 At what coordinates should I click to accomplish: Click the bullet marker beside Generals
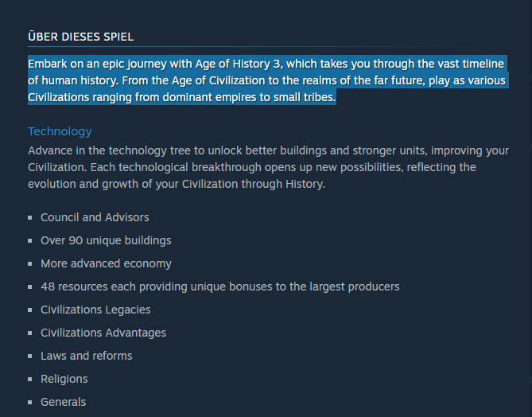tap(30, 403)
